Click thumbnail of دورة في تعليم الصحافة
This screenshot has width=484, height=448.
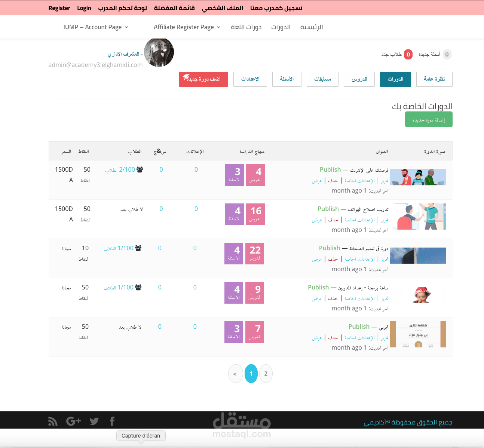tap(418, 255)
